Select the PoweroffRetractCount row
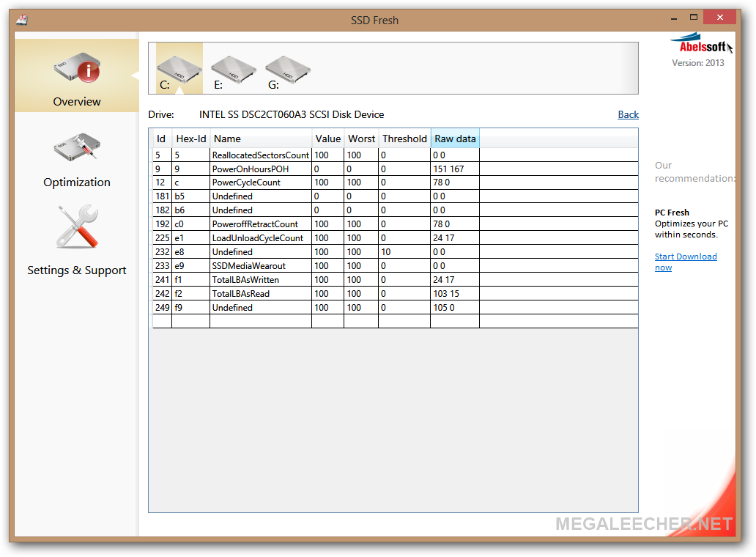The image size is (756, 557). point(396,224)
